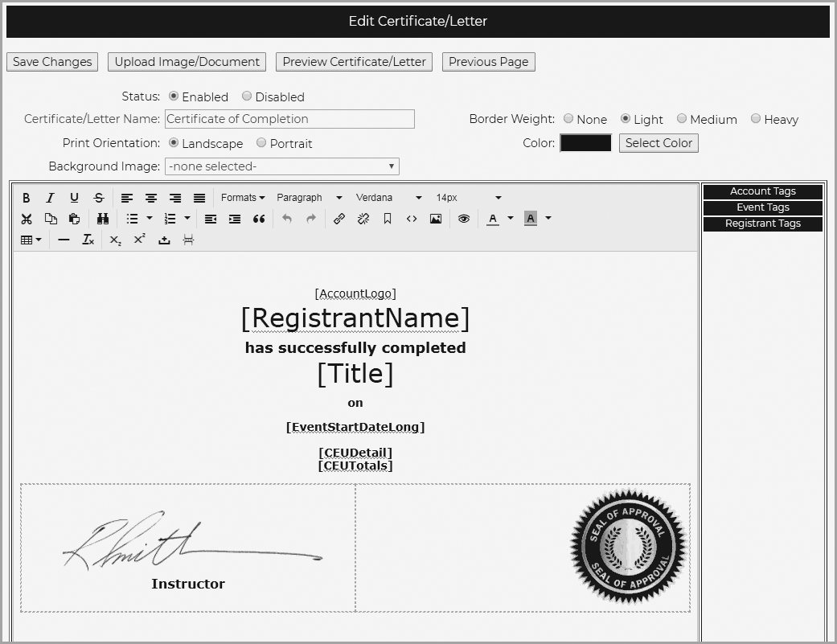The width and height of the screenshot is (837, 644).
Task: Click the center align icon
Action: pyautogui.click(x=151, y=198)
